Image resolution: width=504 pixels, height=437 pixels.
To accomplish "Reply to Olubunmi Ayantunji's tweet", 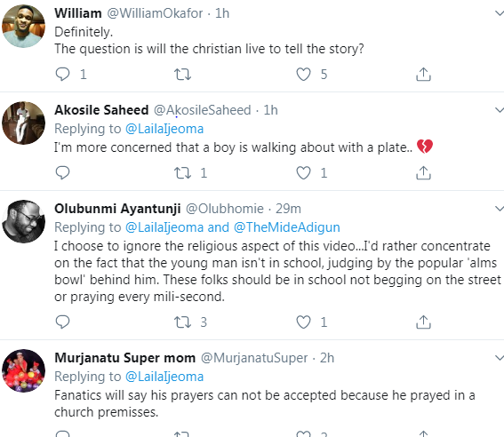I will tap(62, 322).
